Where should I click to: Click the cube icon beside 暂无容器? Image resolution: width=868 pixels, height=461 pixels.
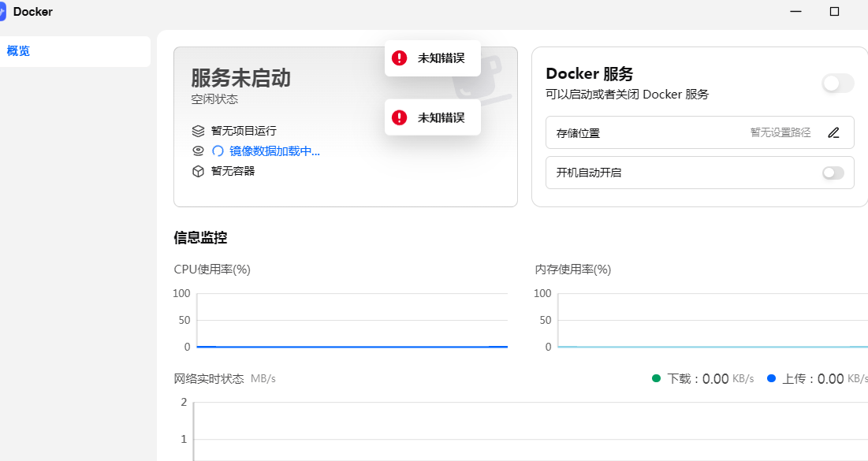(x=198, y=172)
